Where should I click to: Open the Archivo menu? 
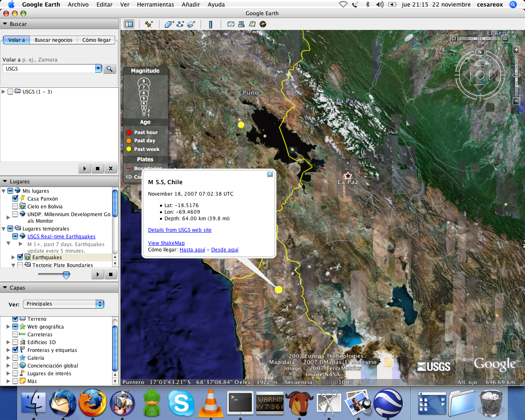point(78,5)
